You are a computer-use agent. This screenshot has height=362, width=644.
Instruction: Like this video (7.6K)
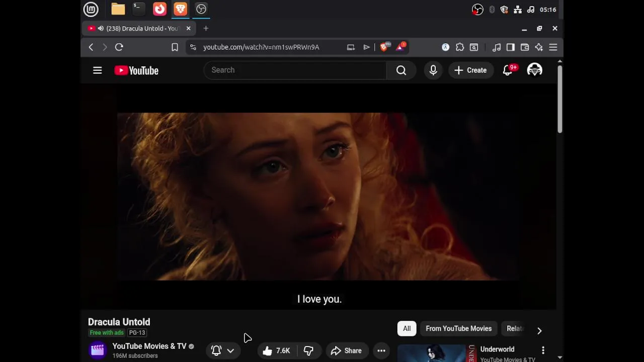tap(277, 351)
